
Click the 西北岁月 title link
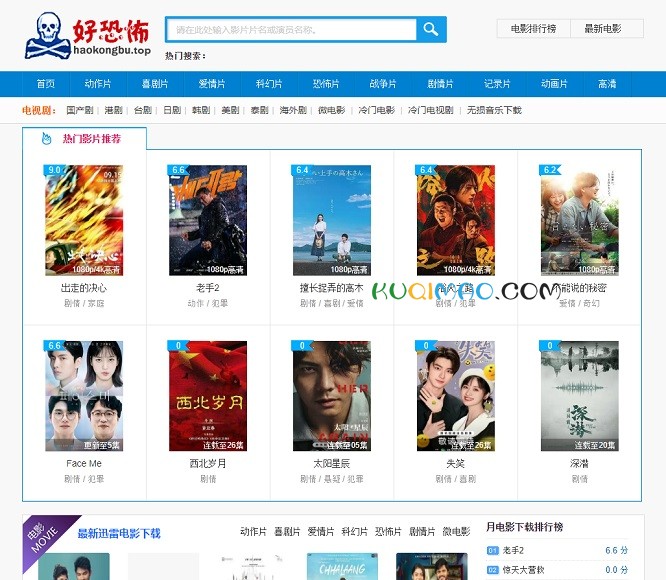(x=208, y=463)
